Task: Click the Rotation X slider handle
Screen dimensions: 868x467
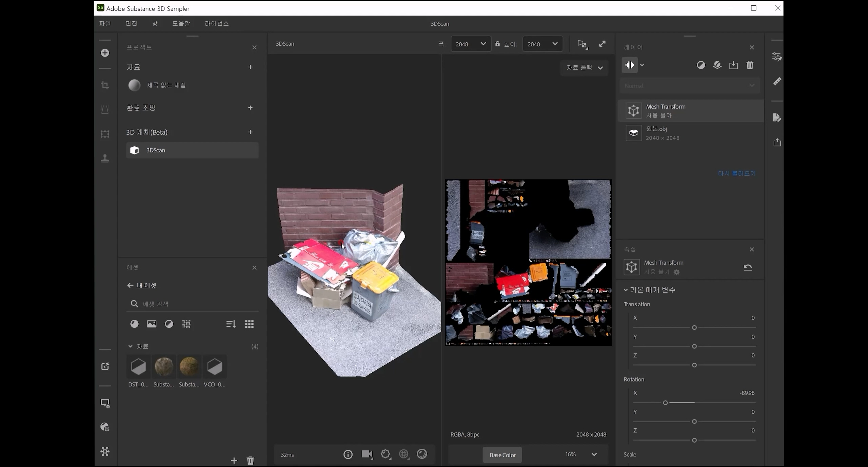Action: coord(665,403)
